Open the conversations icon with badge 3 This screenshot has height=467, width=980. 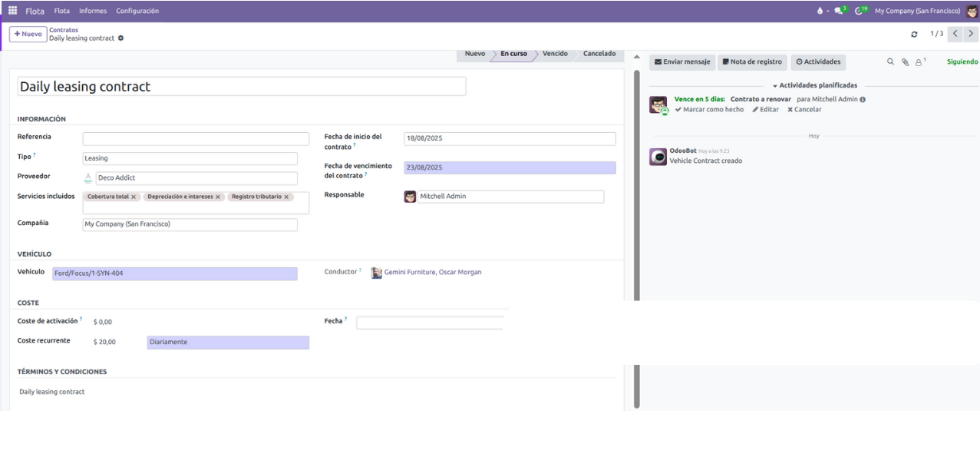[x=840, y=11]
